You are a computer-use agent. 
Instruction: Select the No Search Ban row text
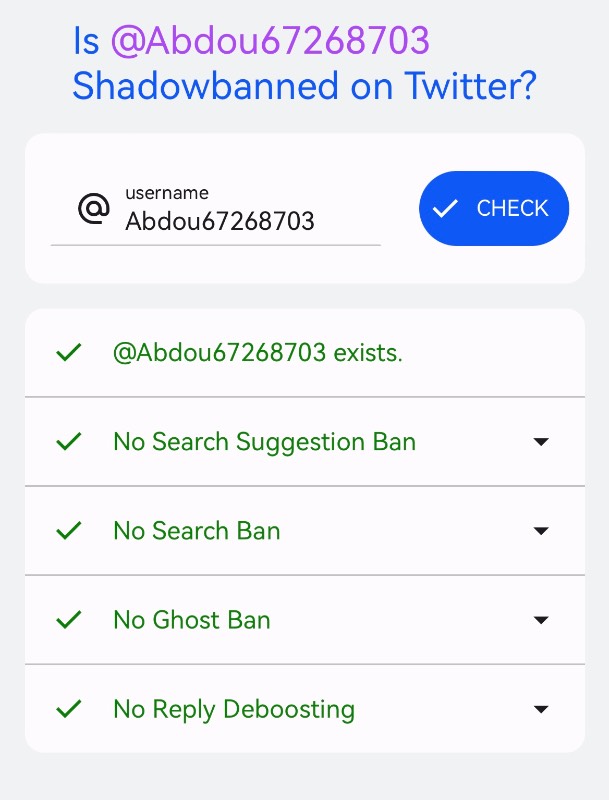pyautogui.click(x=197, y=531)
